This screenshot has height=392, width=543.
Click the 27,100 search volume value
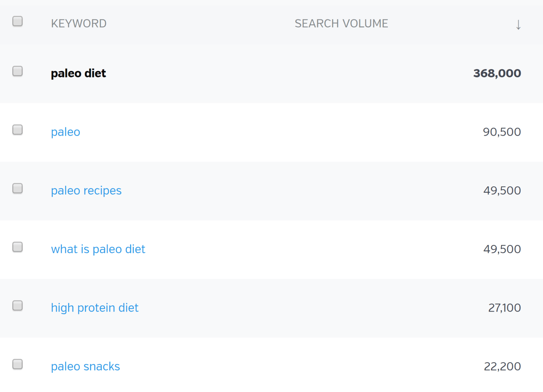[x=504, y=308]
